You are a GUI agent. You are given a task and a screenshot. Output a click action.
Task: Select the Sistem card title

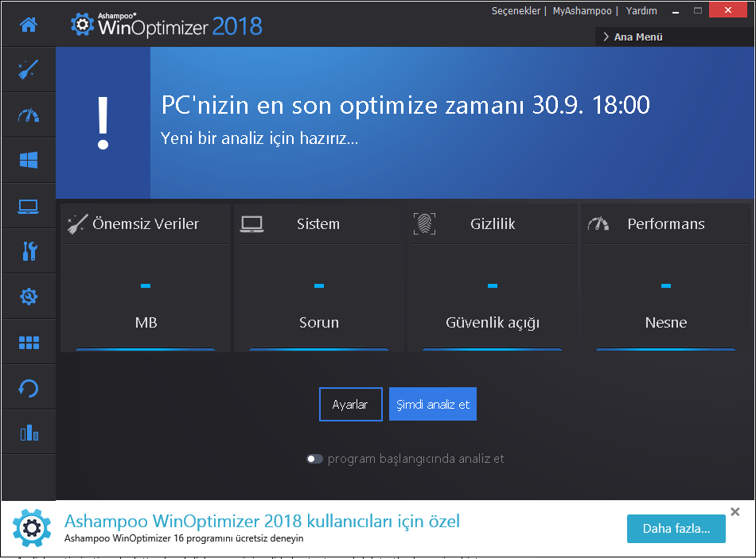[318, 223]
